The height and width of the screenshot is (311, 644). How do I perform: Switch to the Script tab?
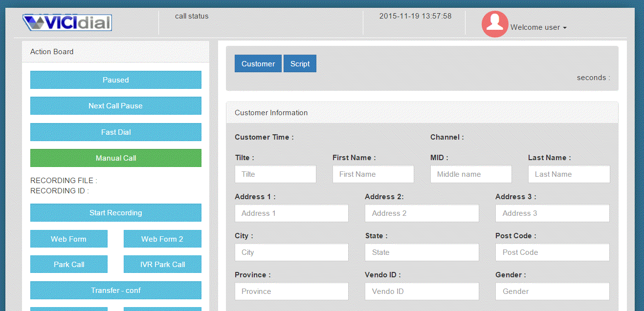point(300,63)
